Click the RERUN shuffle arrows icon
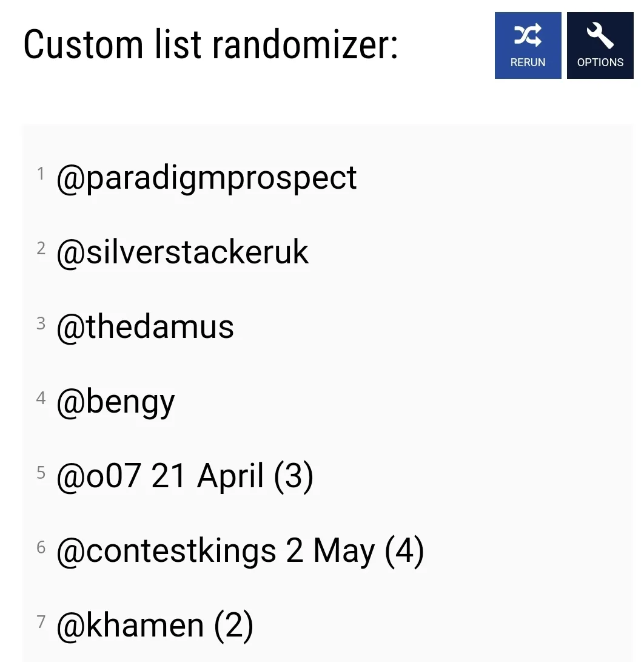This screenshot has width=644, height=662. (x=528, y=35)
